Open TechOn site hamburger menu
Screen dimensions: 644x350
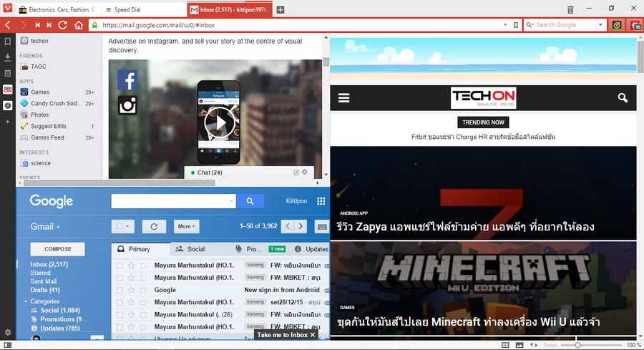point(344,98)
